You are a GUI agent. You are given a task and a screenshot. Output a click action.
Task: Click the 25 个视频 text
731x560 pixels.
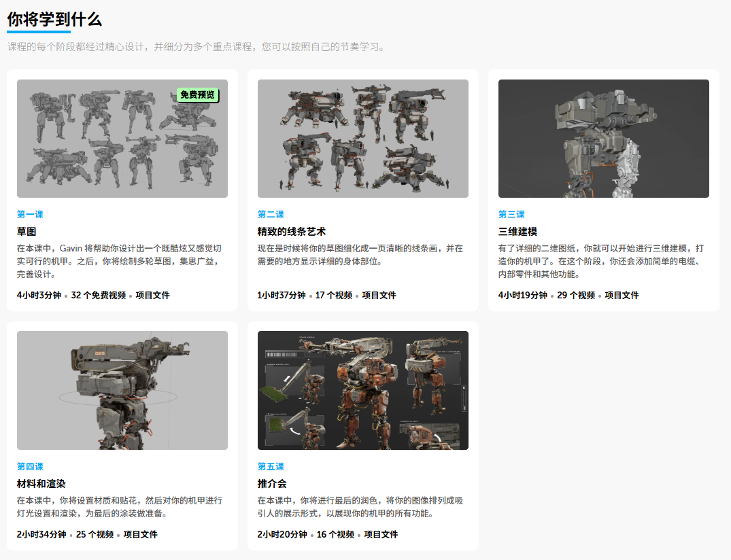point(95,534)
